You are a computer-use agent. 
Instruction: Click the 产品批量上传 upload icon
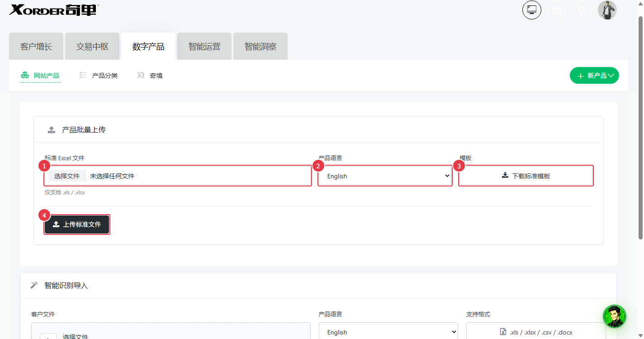pos(52,130)
